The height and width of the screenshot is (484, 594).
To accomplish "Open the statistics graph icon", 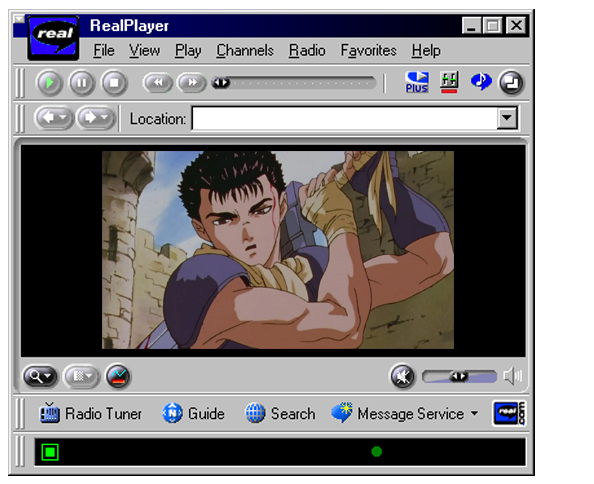I will coord(118,376).
